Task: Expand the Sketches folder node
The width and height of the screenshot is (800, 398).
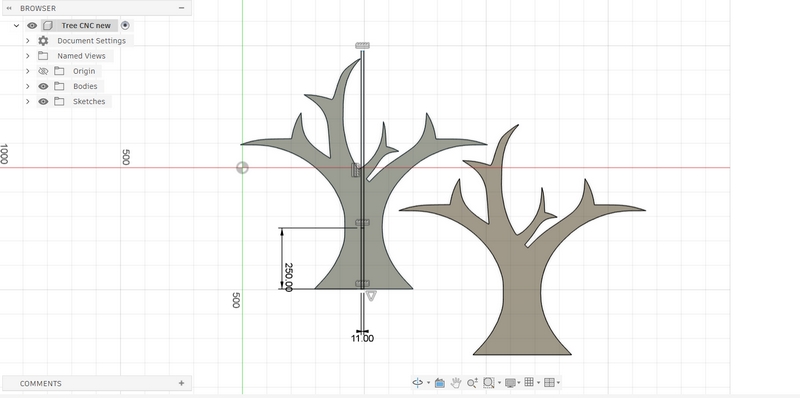Action: tap(28, 102)
